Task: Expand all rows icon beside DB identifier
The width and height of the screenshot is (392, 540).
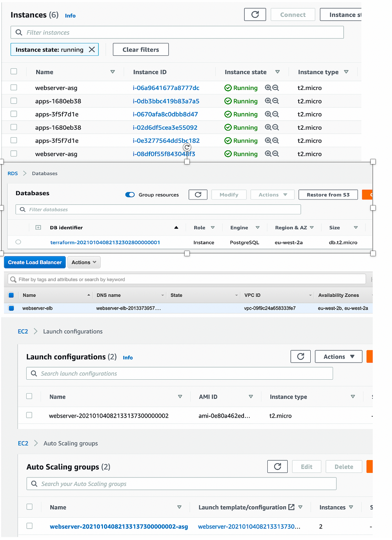Action: (x=38, y=228)
